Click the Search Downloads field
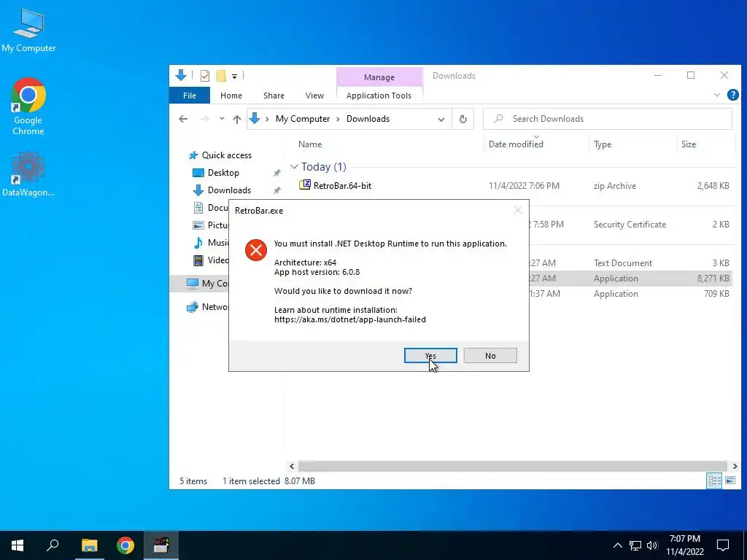Image resolution: width=747 pixels, height=560 pixels. click(608, 119)
